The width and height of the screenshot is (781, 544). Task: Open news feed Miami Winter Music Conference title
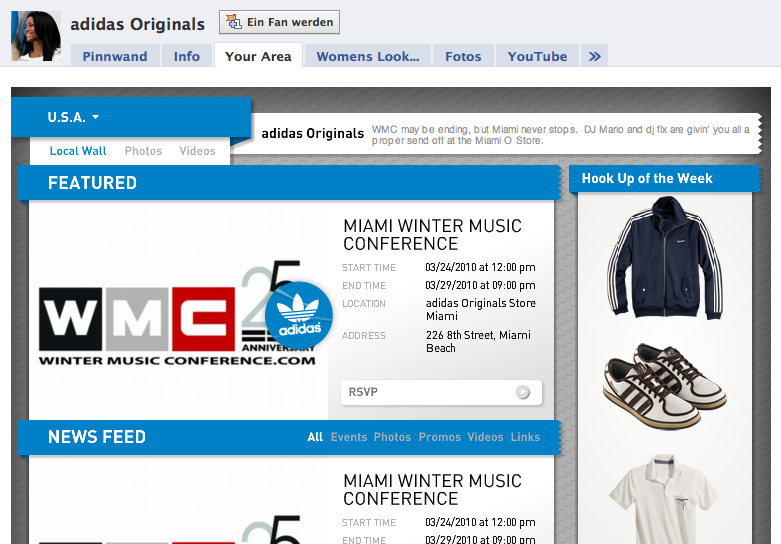coord(432,490)
